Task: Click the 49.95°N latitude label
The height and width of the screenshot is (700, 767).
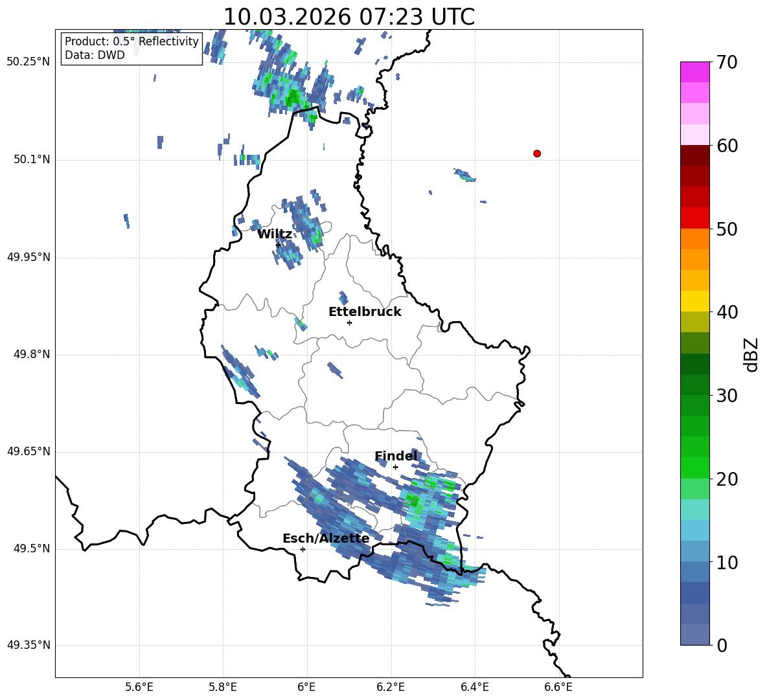Action: 29,256
